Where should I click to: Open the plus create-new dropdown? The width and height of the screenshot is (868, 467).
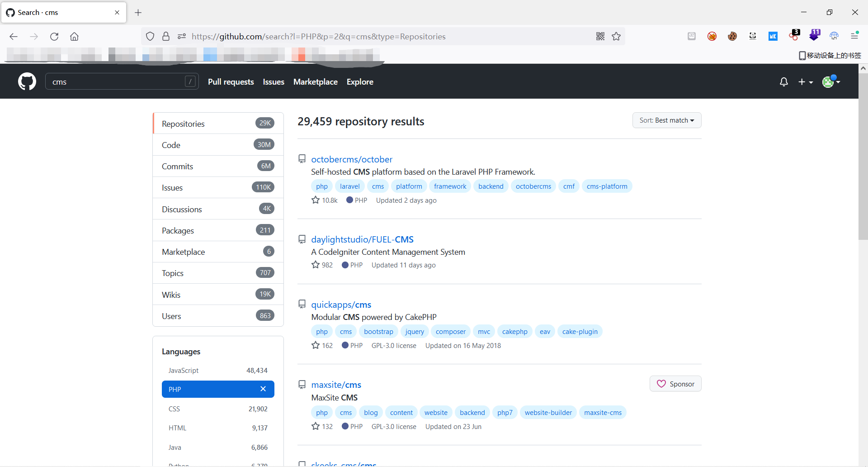[806, 82]
